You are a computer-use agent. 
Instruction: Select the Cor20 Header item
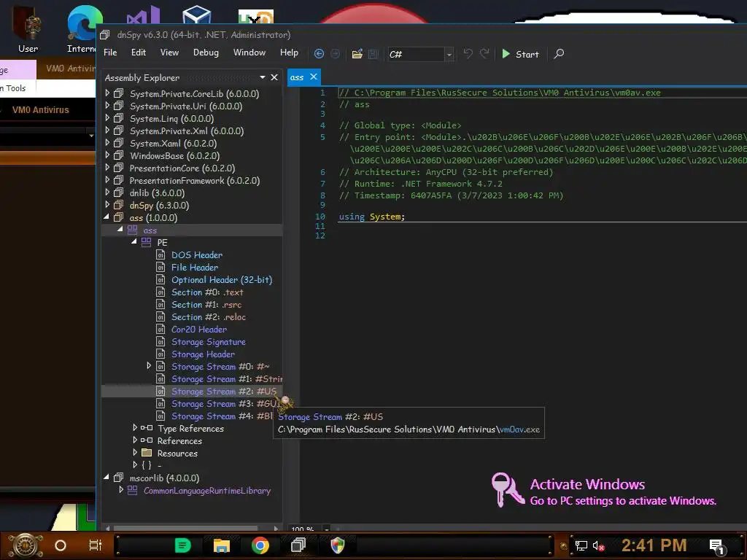click(x=199, y=329)
